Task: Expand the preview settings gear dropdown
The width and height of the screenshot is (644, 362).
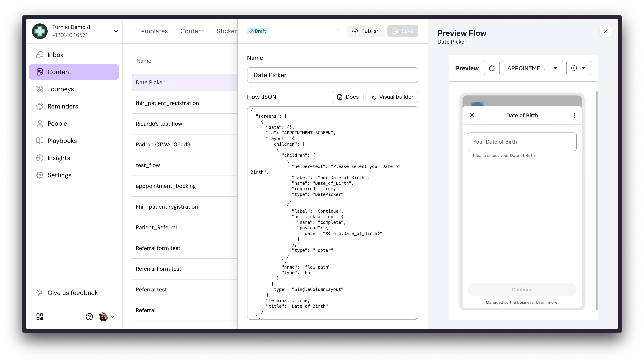Action: [578, 68]
